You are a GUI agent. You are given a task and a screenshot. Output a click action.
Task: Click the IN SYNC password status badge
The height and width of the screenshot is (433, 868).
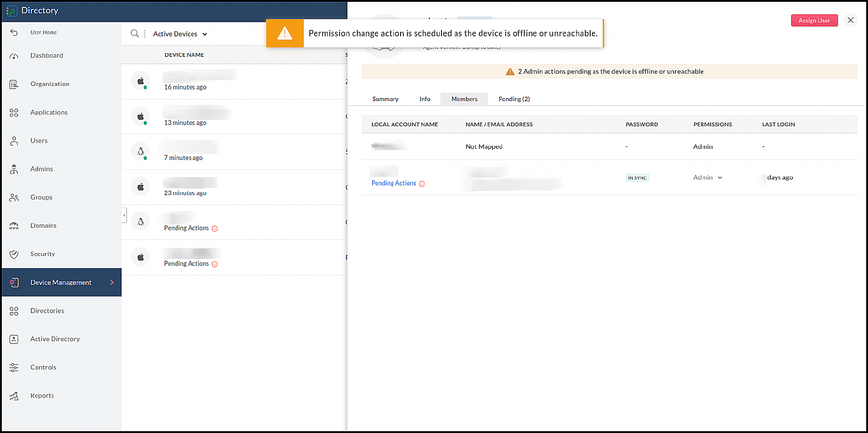(x=637, y=178)
